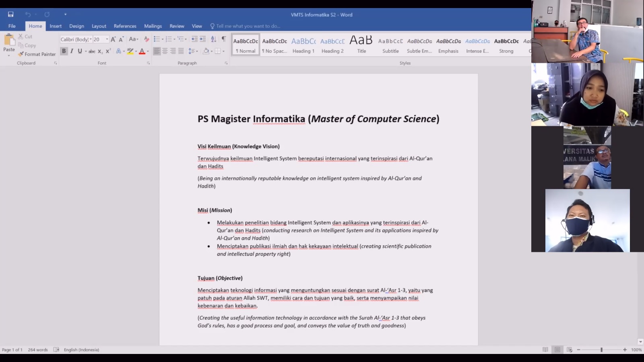The width and height of the screenshot is (644, 362).
Task: Toggle italic formatting
Action: tap(72, 51)
